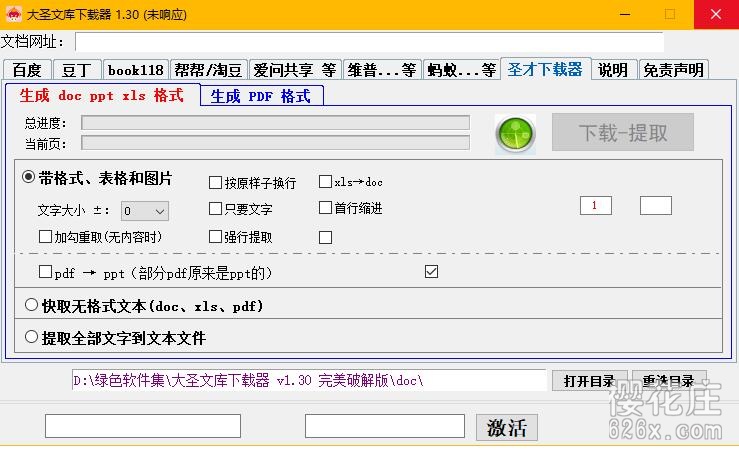This screenshot has height=450, width=739.
Task: Switch to 爱问共享 等 tab
Action: point(295,70)
